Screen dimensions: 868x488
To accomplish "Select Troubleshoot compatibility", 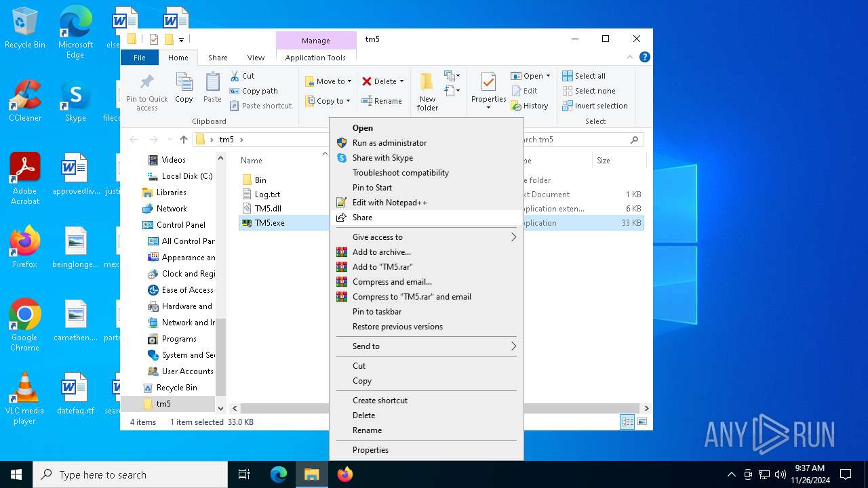I will click(x=426, y=173).
